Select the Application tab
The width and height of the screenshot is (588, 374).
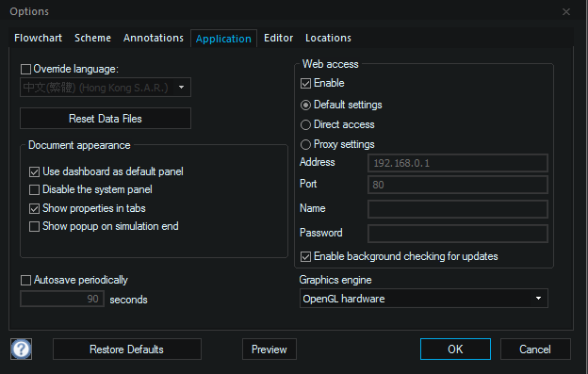pyautogui.click(x=223, y=39)
